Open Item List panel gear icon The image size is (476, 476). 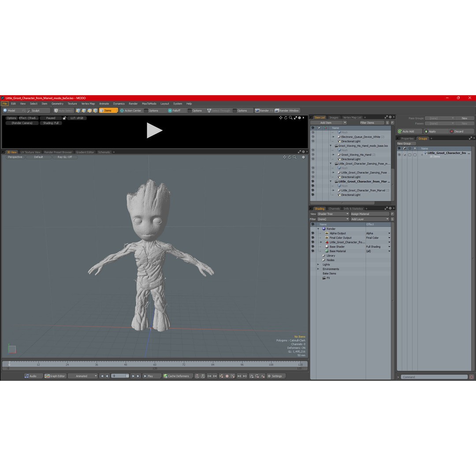(x=390, y=117)
